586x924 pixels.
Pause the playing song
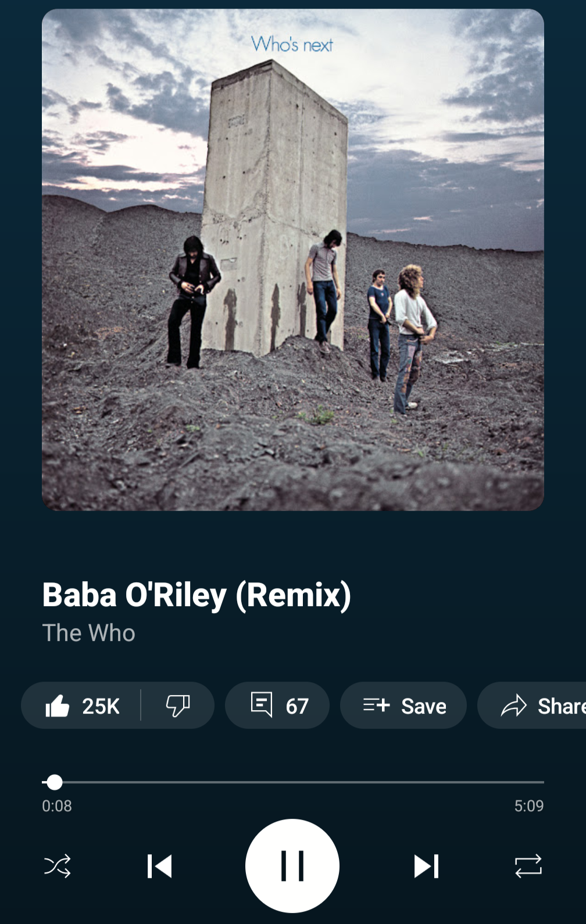pyautogui.click(x=292, y=866)
